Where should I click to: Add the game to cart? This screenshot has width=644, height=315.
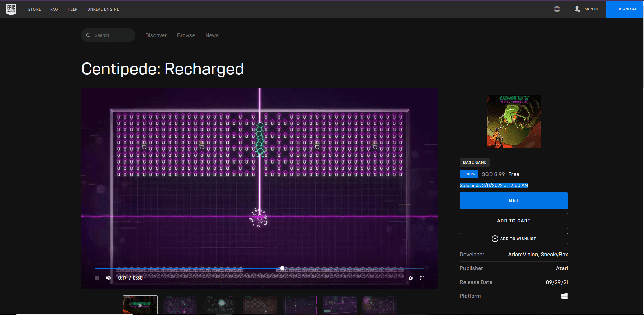514,221
